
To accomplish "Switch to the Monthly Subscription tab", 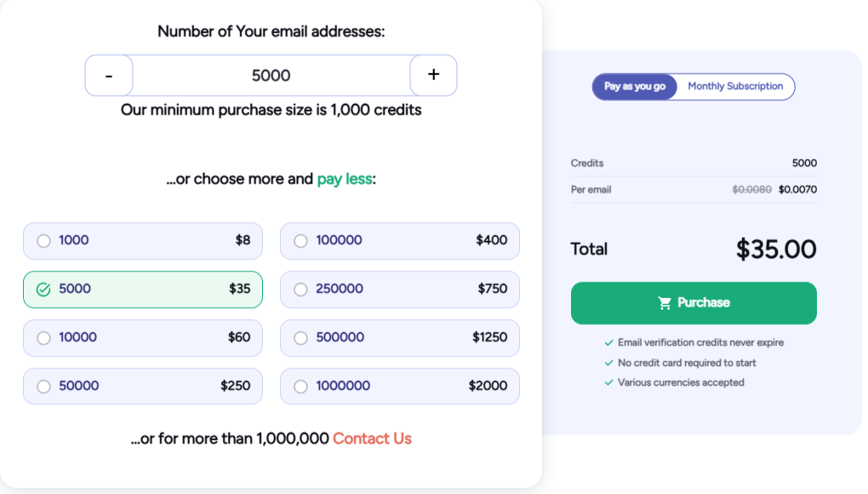I will [735, 87].
